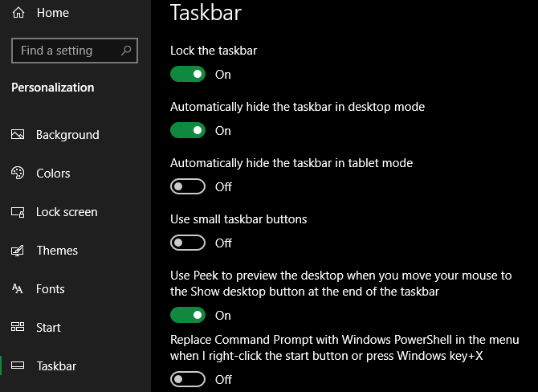Turn off the Peek preview toggle
538x392 pixels.
188,316
